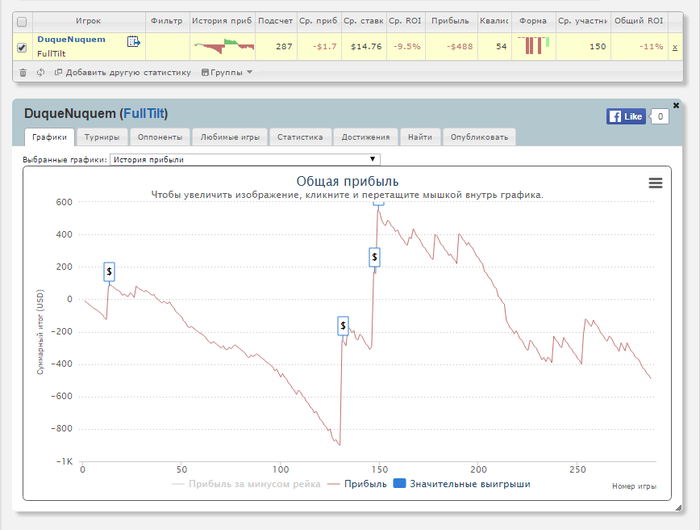700x530 pixels.
Task: Click the profit history sparkline thumbnail
Action: (x=224, y=46)
